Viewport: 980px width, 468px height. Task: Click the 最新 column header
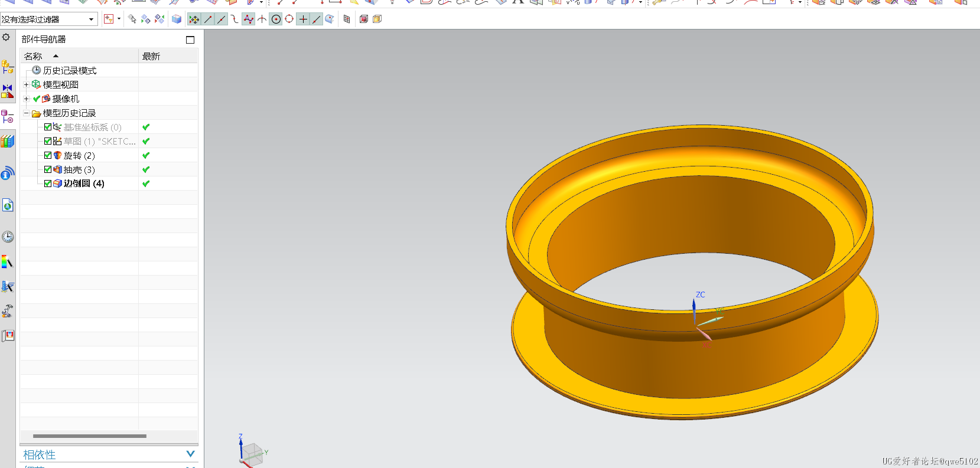[x=168, y=56]
